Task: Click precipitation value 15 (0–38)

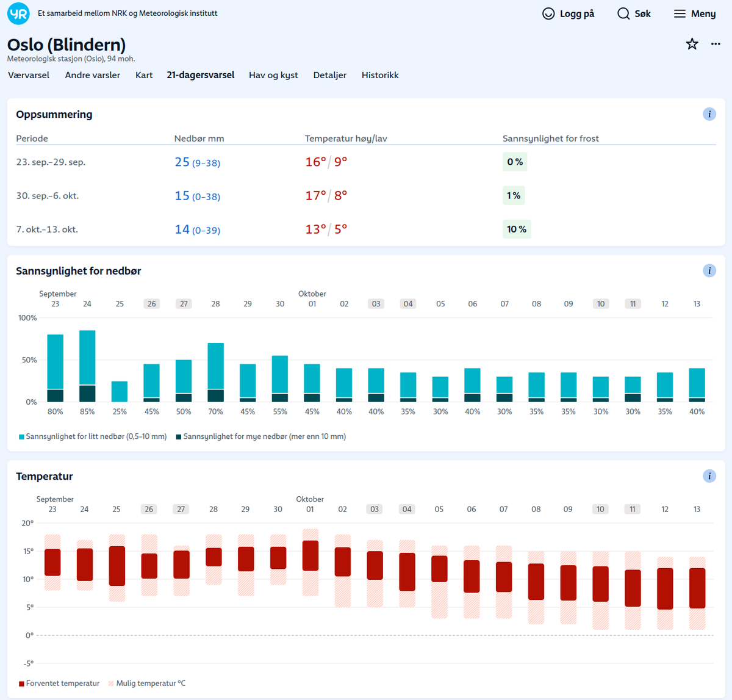Action: coord(198,196)
